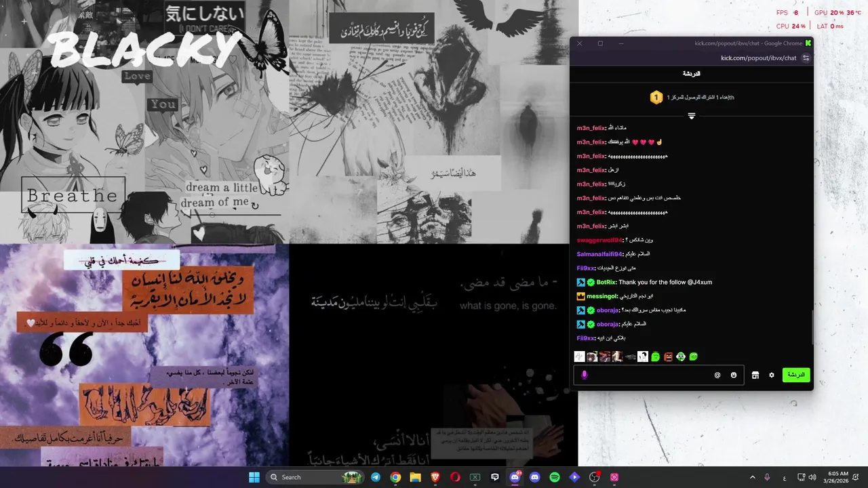Click the taskbar Search box
The image size is (868, 488).
click(x=314, y=477)
